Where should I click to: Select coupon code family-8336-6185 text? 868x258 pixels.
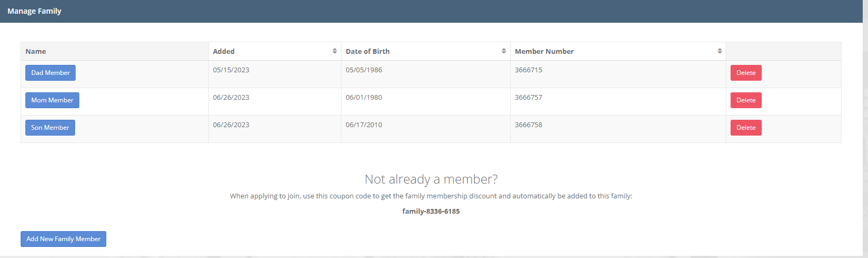431,211
